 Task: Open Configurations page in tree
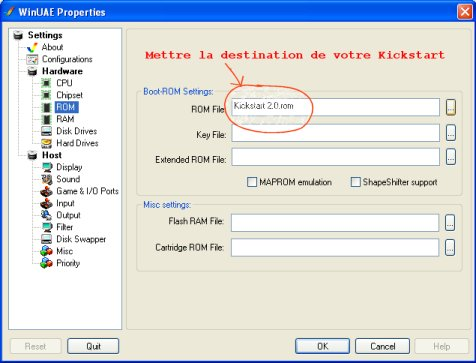pos(67,59)
